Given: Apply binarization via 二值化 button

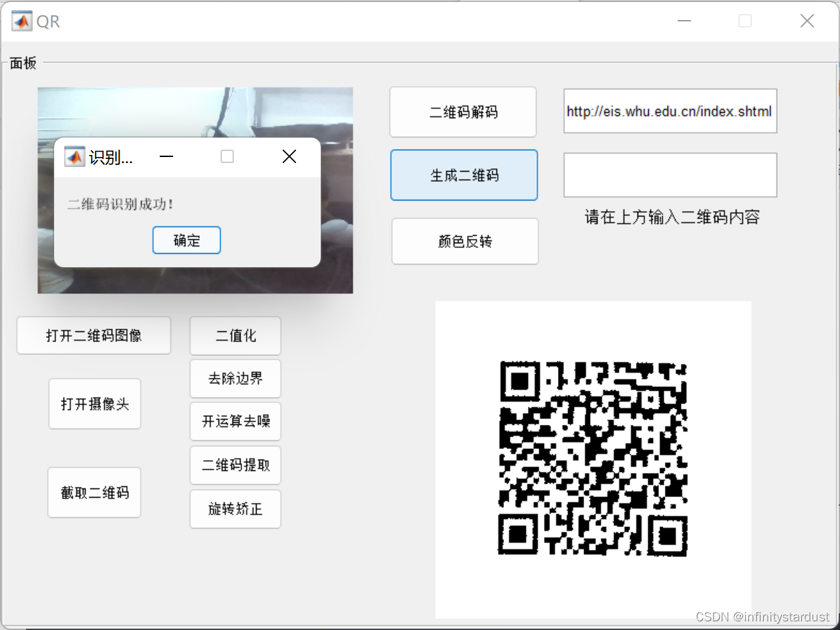Looking at the screenshot, I should pos(235,335).
